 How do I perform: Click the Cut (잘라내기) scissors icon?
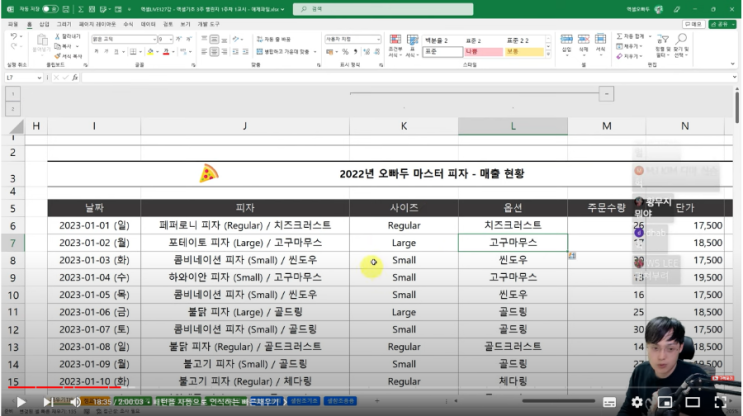coord(57,36)
